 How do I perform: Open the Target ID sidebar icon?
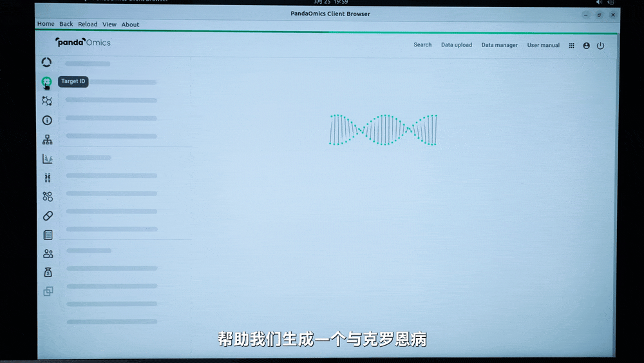tap(46, 82)
